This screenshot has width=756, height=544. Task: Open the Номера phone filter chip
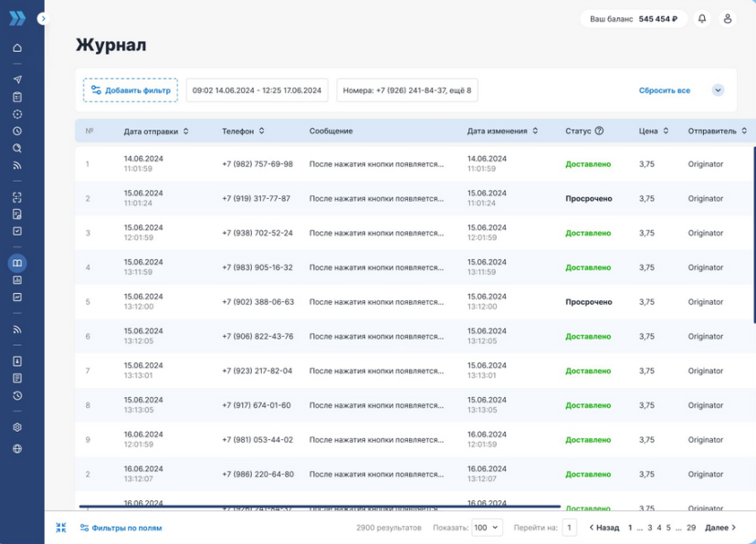pyautogui.click(x=407, y=90)
